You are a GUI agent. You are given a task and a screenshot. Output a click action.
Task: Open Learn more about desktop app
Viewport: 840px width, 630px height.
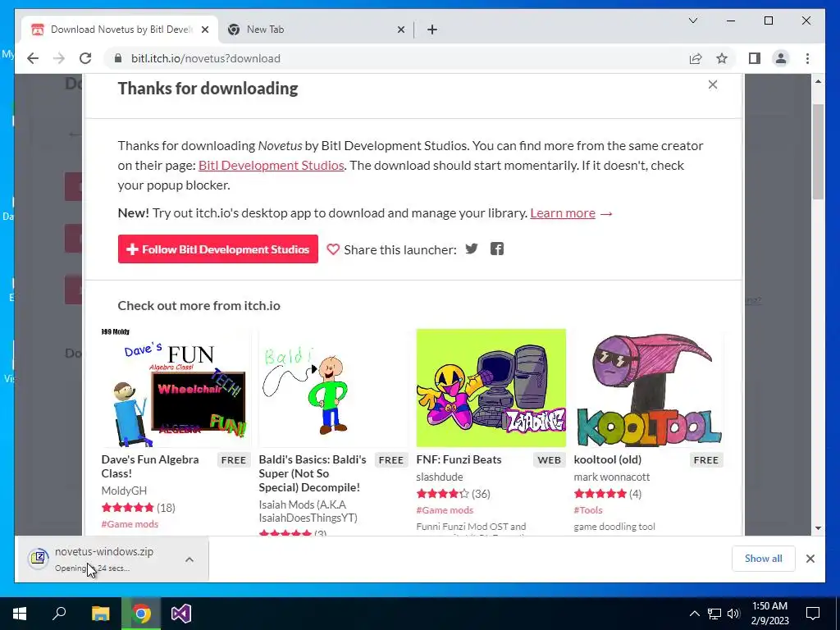[563, 213]
